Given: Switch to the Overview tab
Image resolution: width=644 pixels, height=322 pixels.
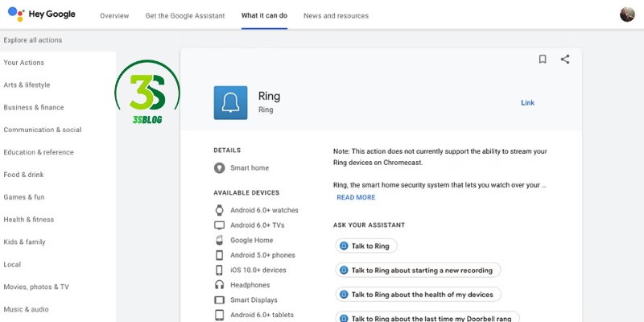Looking at the screenshot, I should (x=114, y=16).
